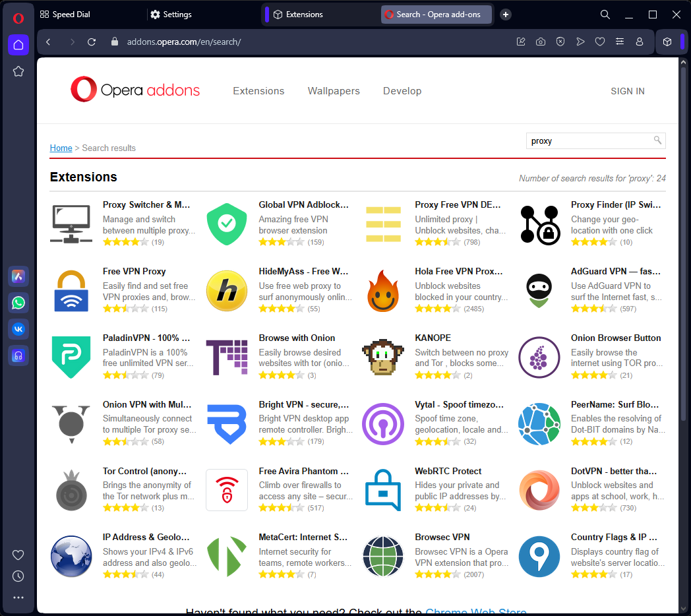Click inside the proxy search field
691x616 pixels.
coord(591,141)
